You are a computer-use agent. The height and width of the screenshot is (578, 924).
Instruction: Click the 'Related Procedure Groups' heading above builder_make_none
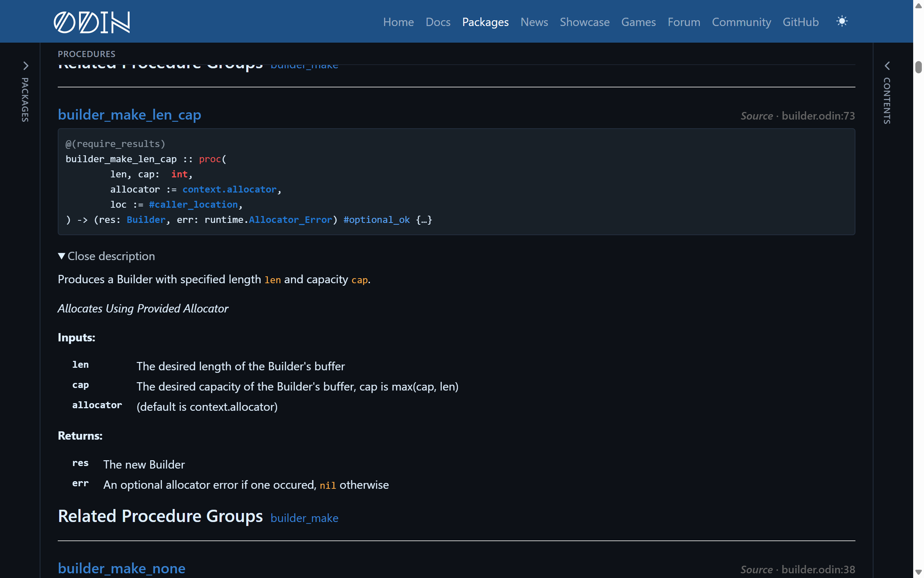tap(160, 516)
